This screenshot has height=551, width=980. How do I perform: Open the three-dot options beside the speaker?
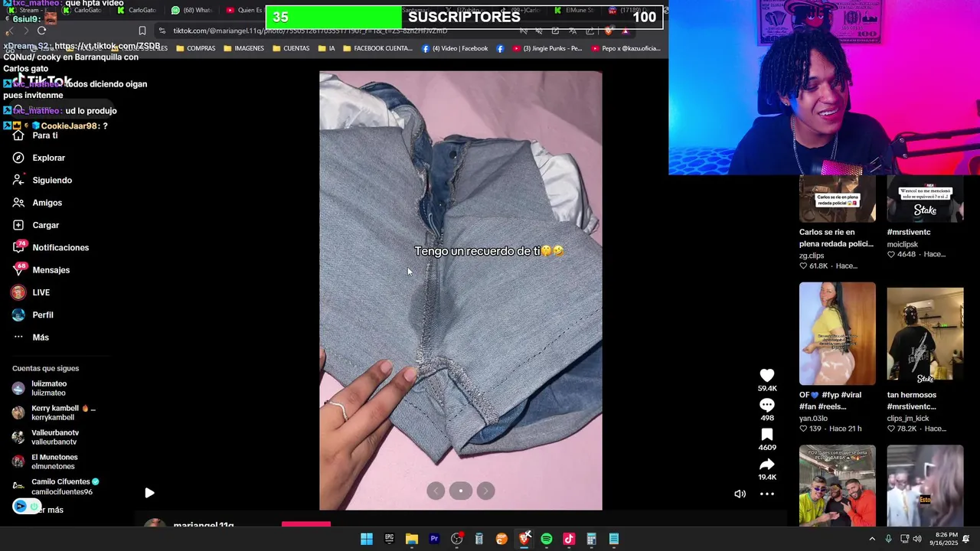tap(766, 494)
